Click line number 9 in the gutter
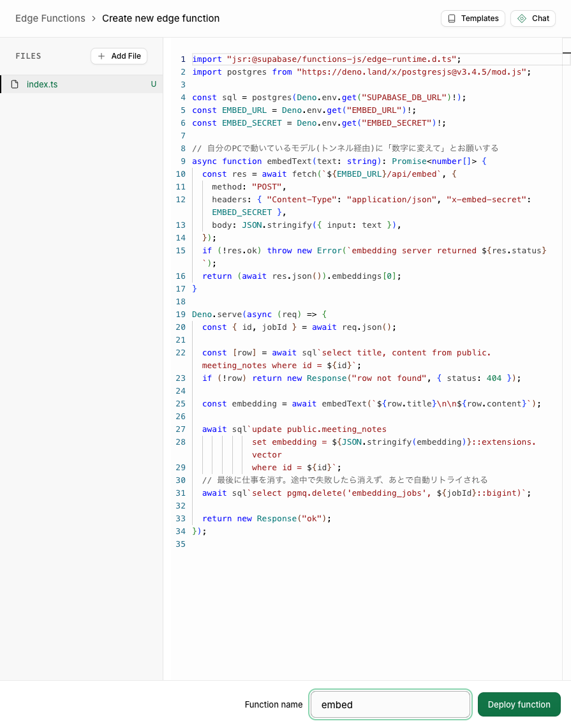 coord(183,161)
